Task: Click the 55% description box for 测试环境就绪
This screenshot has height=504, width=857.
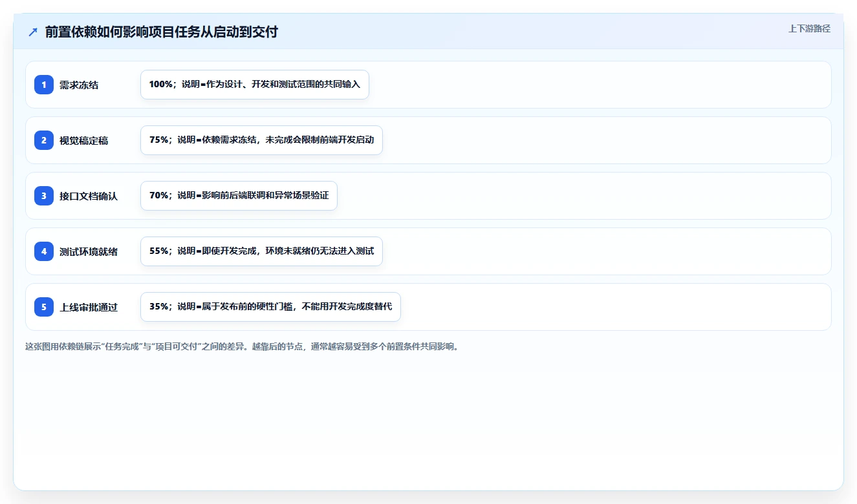Action: (261, 251)
